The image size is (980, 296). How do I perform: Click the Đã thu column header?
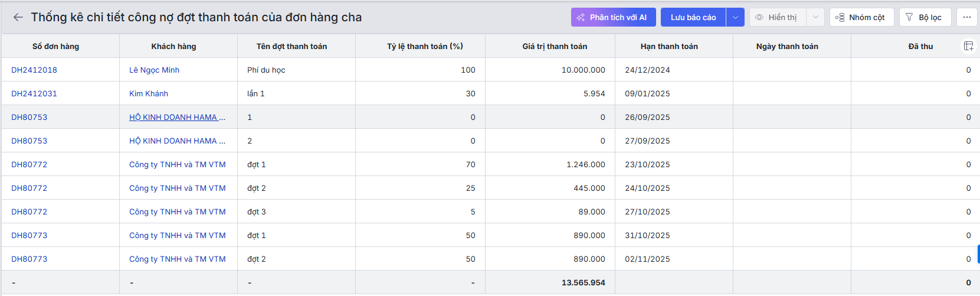point(920,46)
